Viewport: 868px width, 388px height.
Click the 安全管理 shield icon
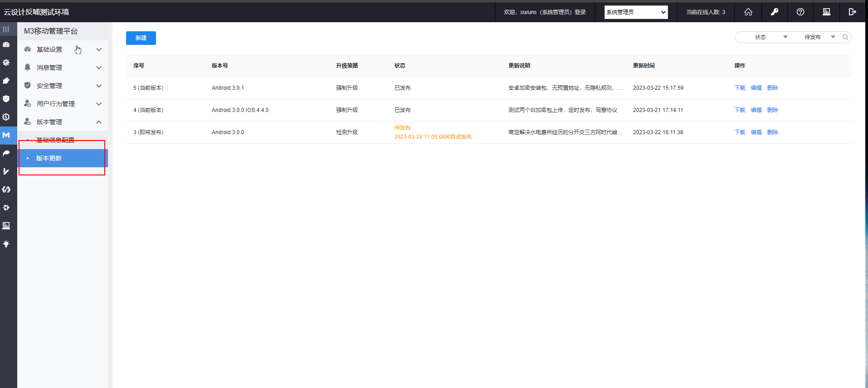coord(28,85)
